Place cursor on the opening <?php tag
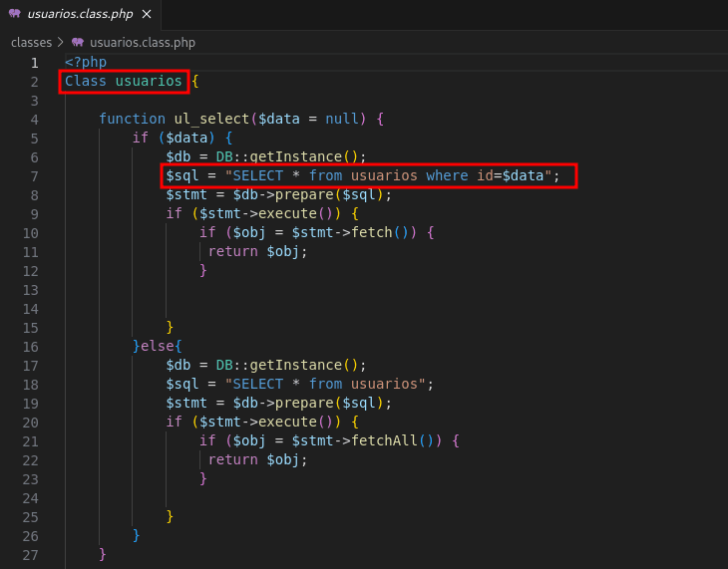Screen dimensions: 728x569 click(86, 62)
